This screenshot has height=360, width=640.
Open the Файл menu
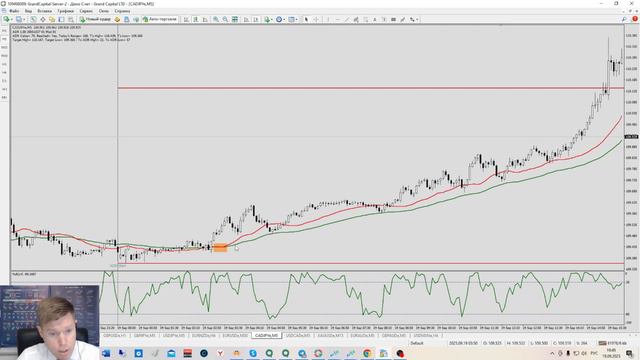pyautogui.click(x=14, y=11)
